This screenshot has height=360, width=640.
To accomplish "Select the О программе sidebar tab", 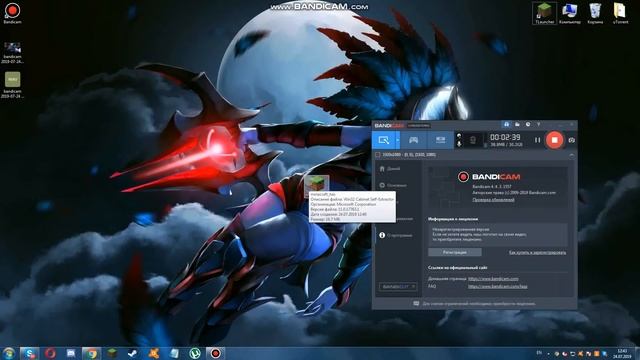I will point(396,236).
